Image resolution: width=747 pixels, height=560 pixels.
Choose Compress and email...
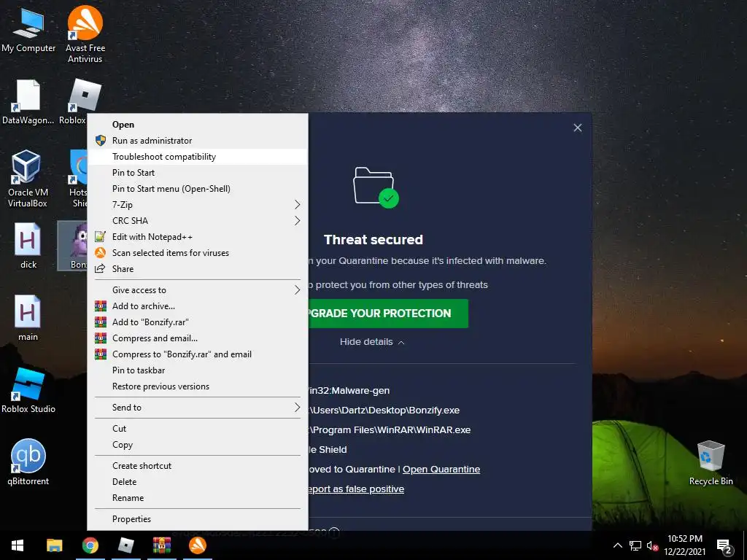point(198,338)
